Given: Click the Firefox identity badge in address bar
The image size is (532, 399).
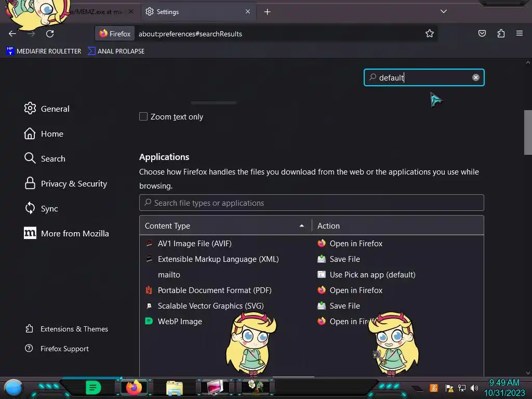Looking at the screenshot, I should coord(115,34).
